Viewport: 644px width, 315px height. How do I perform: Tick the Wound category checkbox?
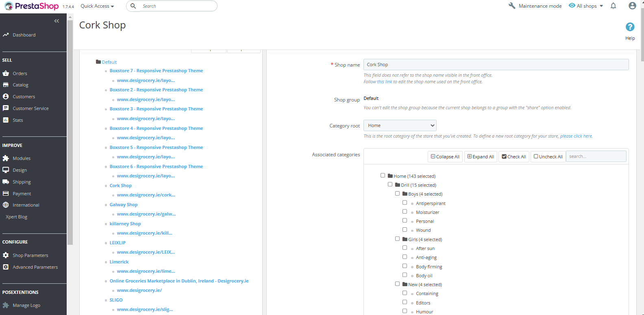pos(405,229)
